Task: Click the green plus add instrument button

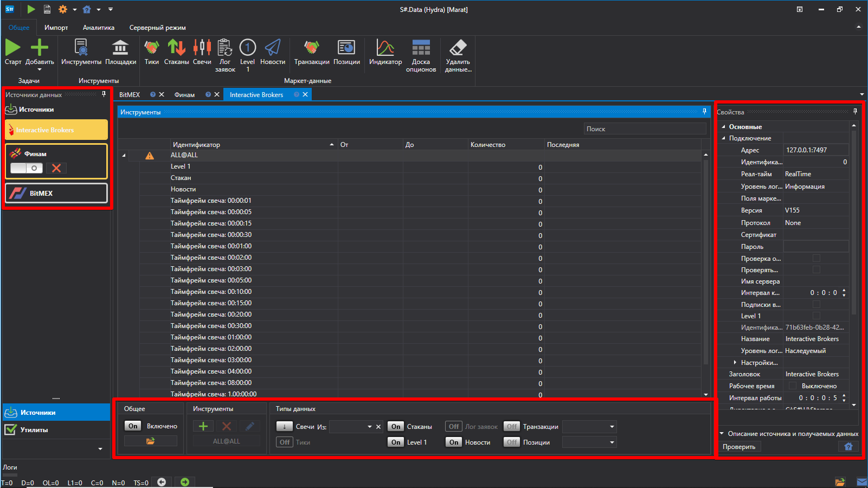Action: (203, 426)
